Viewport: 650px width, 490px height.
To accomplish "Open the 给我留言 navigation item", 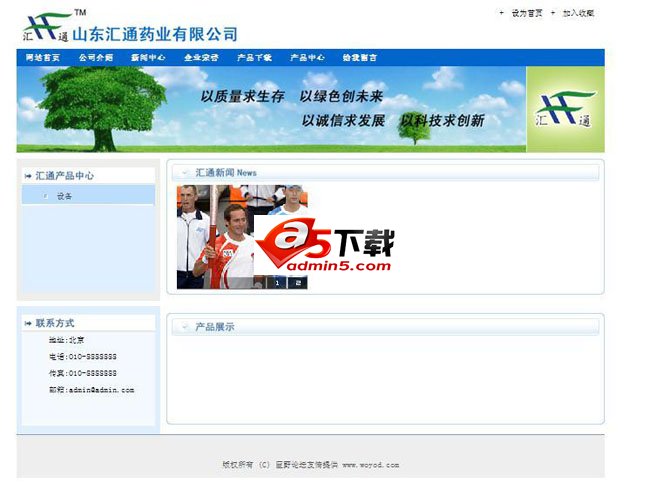I will pyautogui.click(x=360, y=58).
